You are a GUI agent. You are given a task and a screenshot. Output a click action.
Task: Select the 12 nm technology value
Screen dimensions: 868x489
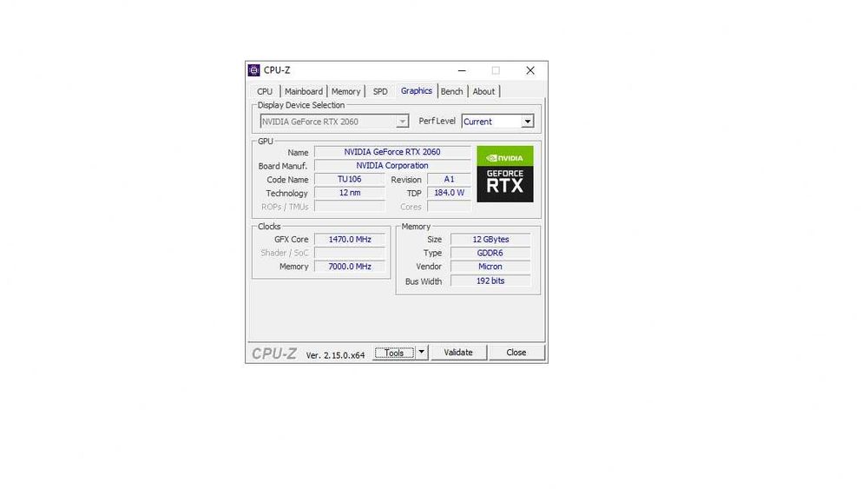click(349, 193)
